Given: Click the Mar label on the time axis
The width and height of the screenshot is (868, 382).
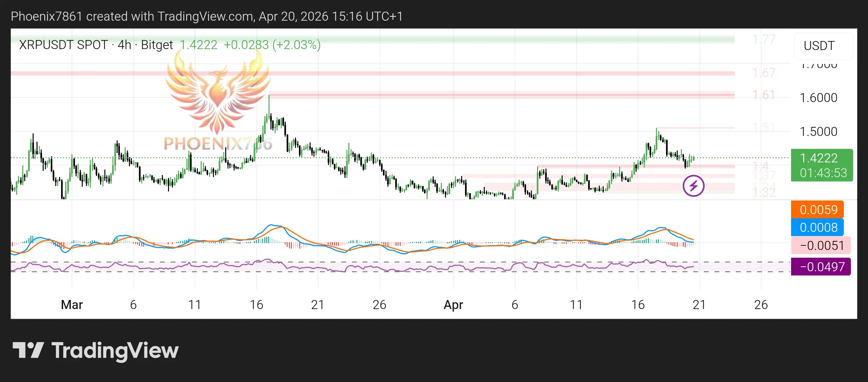Looking at the screenshot, I should [x=72, y=305].
